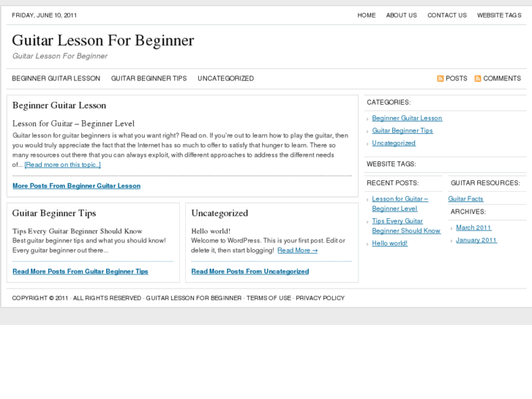Open the Contact Us page

click(x=446, y=15)
